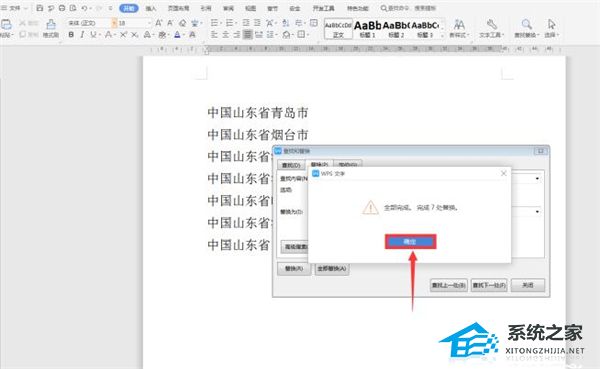Click Find Next (查找下一处) button
This screenshot has width=600, height=369.
[489, 285]
